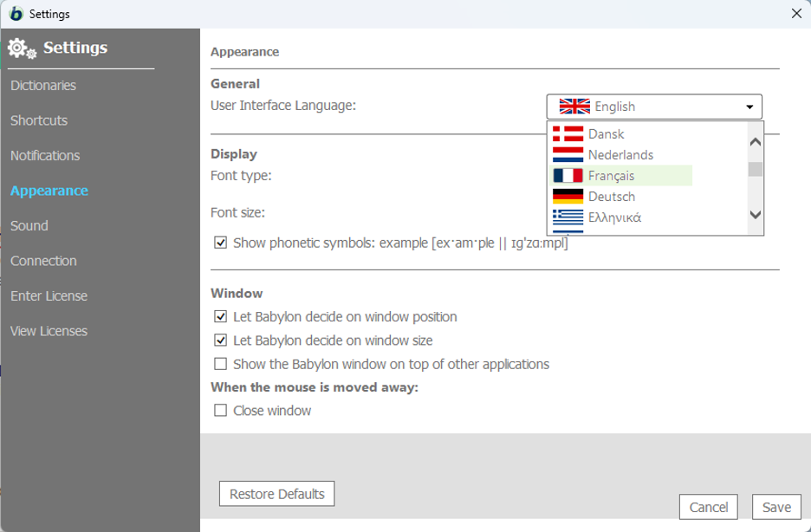Click the Babylon logo in title bar
811x532 pixels.
(x=16, y=14)
